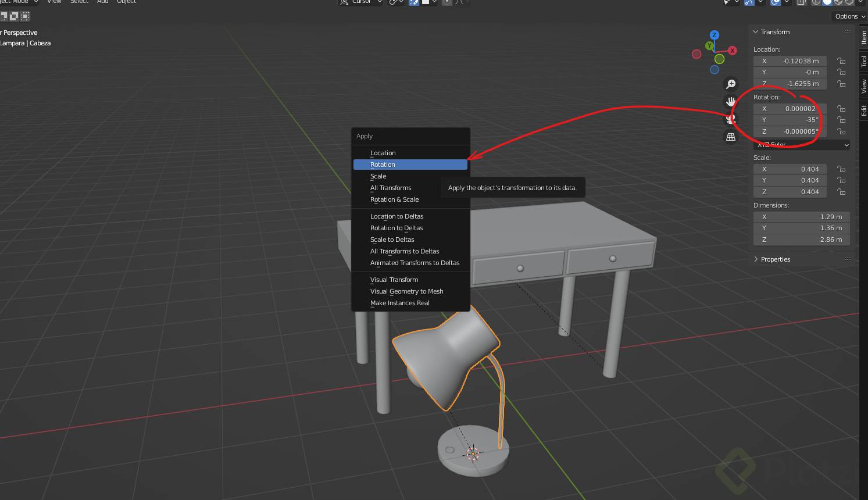Click the Dimensions Z field 2.86 m
This screenshot has height=500, width=868.
pyautogui.click(x=802, y=240)
